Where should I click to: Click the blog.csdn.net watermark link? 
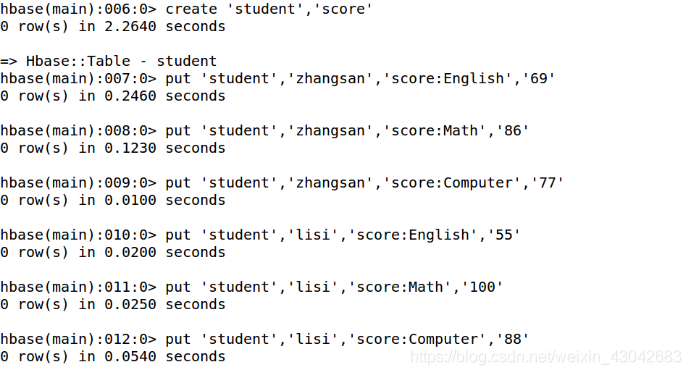click(x=546, y=357)
